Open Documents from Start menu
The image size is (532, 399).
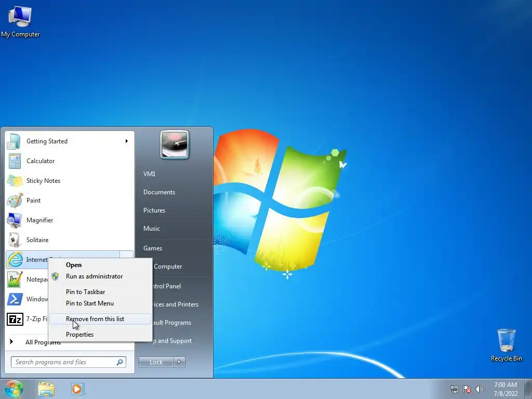[159, 192]
